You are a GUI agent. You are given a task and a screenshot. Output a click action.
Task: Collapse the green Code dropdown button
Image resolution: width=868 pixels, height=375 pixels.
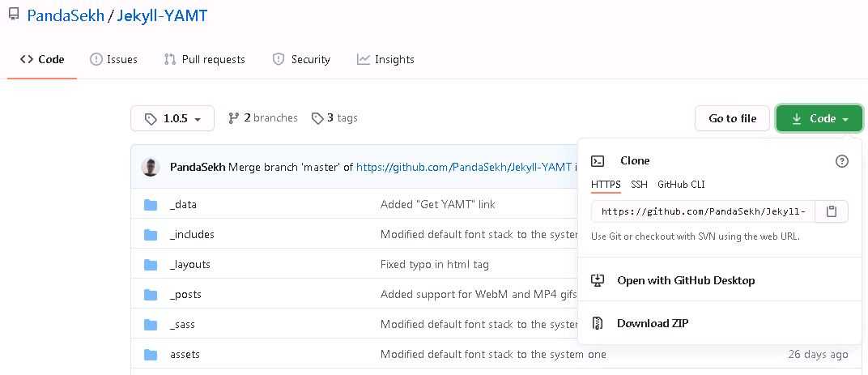tap(819, 118)
